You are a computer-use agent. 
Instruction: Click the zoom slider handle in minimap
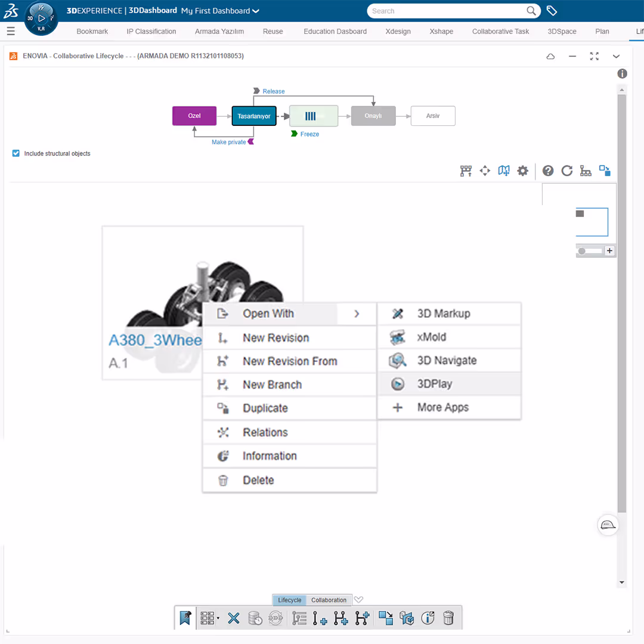[581, 251]
